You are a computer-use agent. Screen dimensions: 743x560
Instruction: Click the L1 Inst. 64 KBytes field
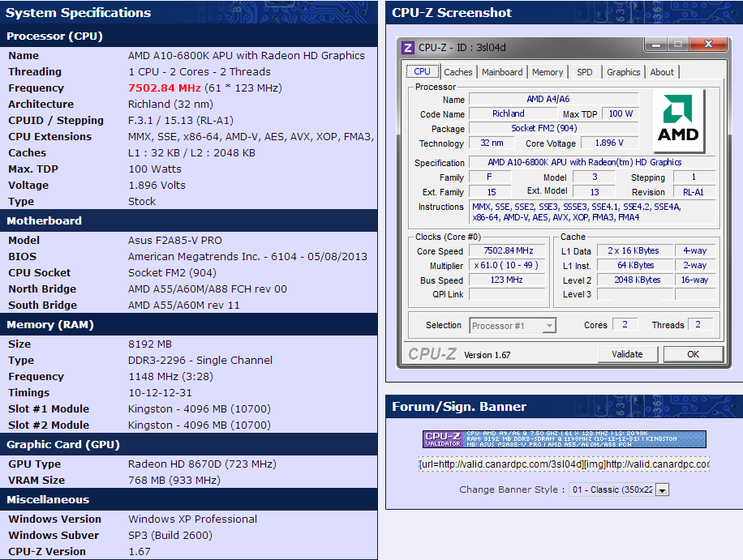(635, 265)
